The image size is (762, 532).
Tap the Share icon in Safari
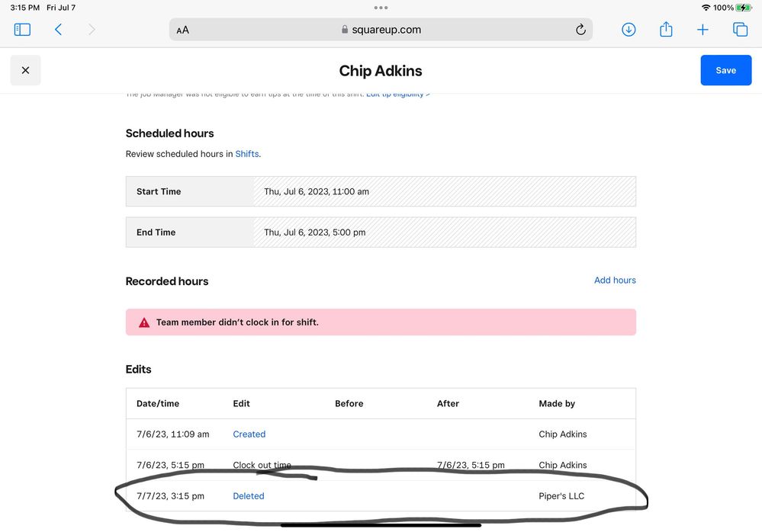(x=666, y=30)
